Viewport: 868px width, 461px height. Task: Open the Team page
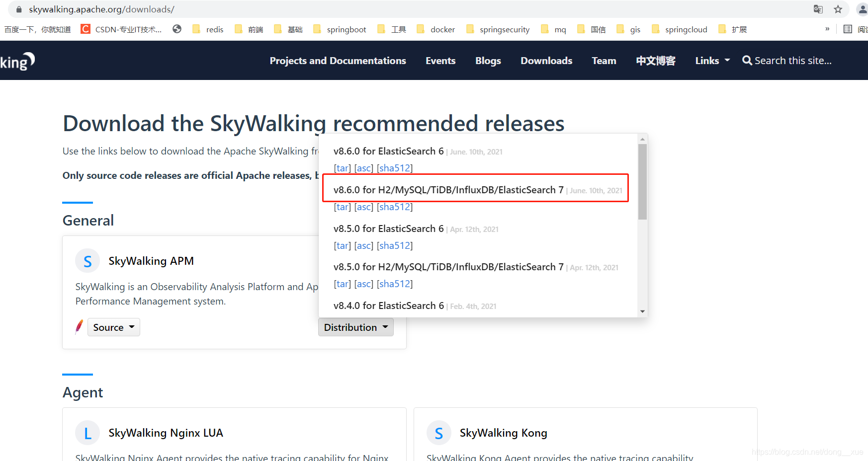(604, 61)
